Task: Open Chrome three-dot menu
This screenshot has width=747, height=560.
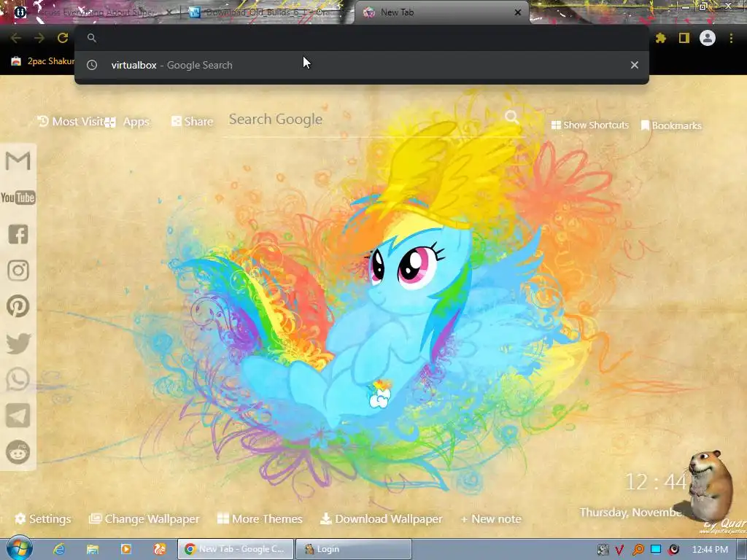Action: coord(731,38)
